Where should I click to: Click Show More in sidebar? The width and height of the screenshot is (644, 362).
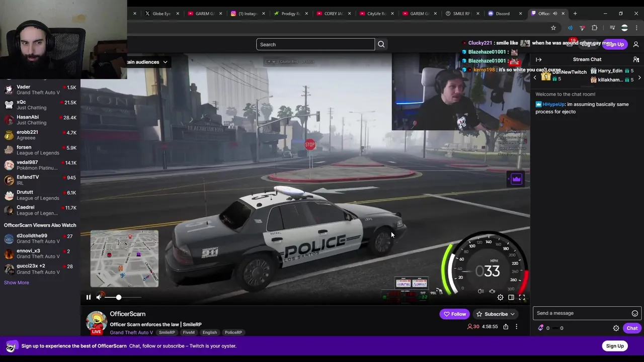tap(17, 283)
